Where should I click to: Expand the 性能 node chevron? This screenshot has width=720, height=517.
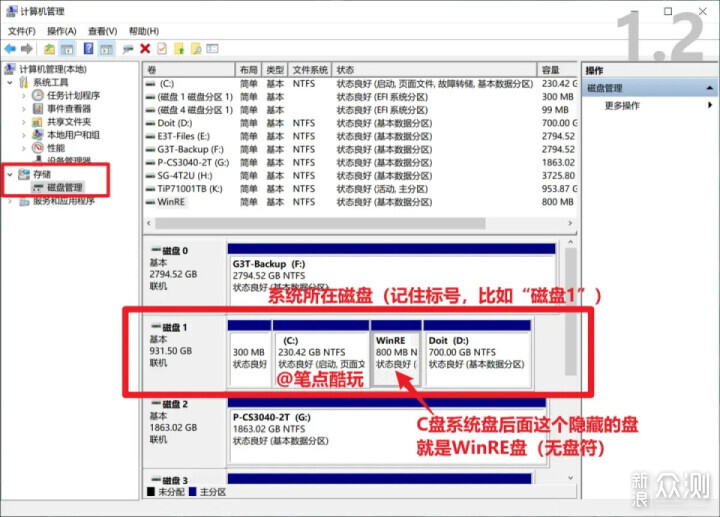coord(23,148)
